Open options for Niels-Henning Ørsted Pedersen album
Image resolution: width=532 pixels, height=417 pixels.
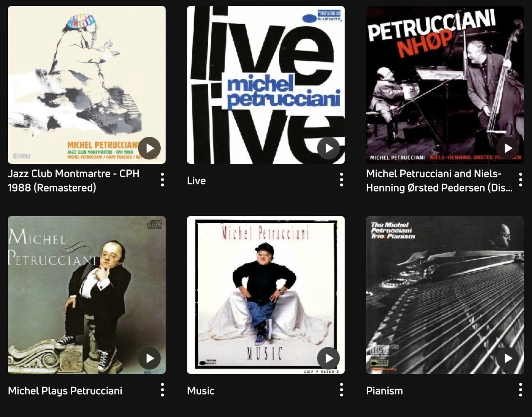[x=521, y=180]
